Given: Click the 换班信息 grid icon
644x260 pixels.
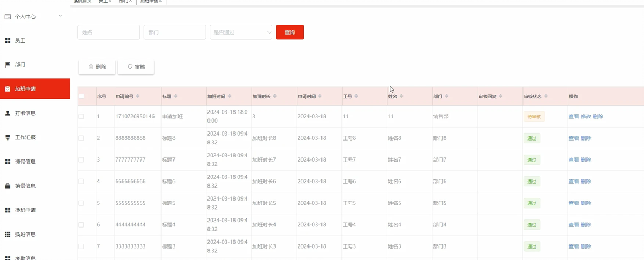Looking at the screenshot, I should coord(8,235).
